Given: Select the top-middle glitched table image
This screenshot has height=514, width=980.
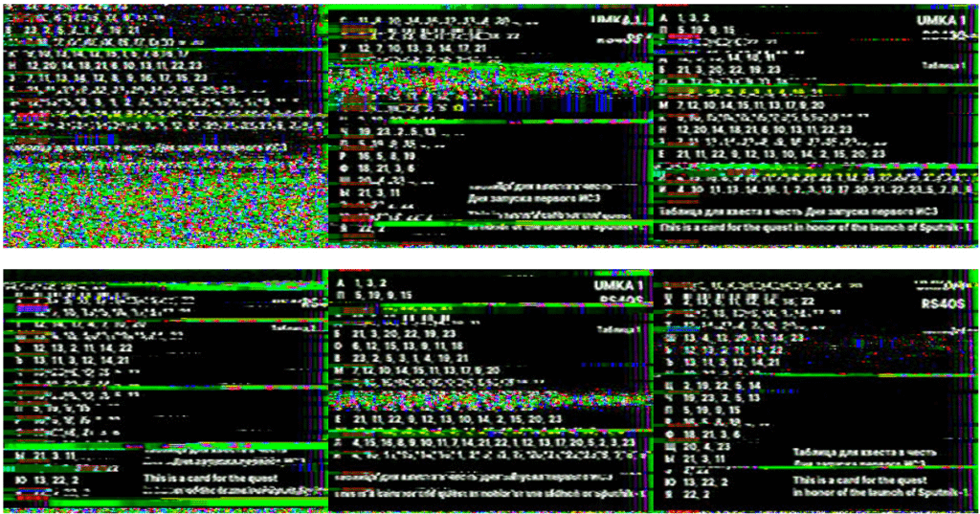Looking at the screenshot, I should point(490,125).
